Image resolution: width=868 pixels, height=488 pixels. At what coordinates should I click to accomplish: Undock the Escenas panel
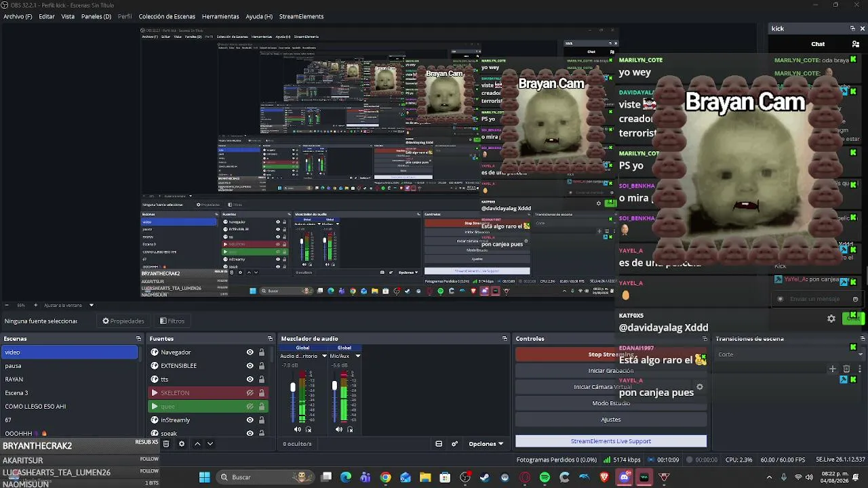coord(138,339)
